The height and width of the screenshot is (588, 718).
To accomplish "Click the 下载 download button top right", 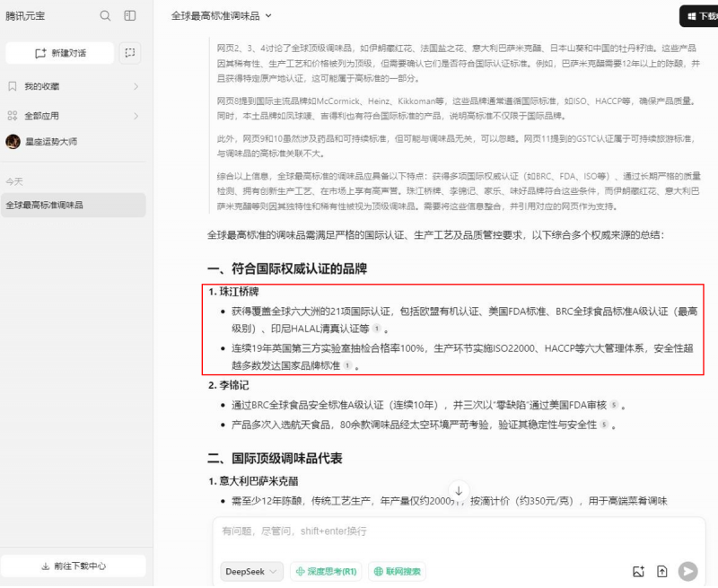I will [699, 16].
